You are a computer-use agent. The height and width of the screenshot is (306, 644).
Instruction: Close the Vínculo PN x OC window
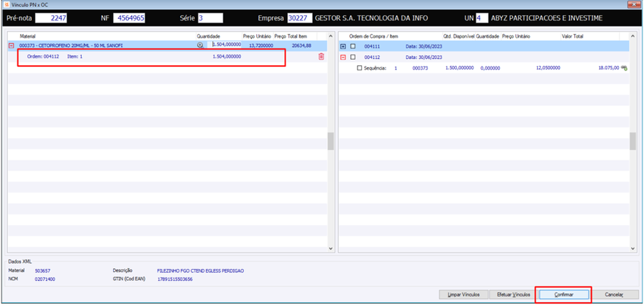click(x=635, y=4)
